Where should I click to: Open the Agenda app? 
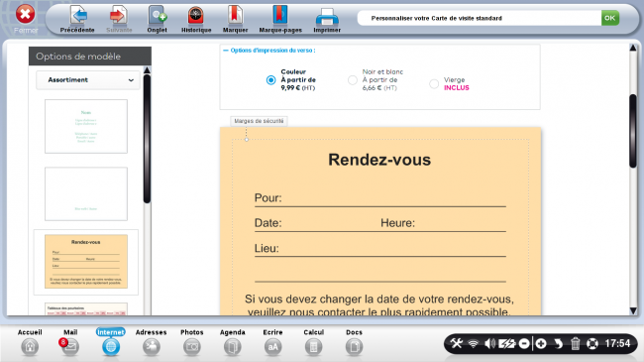tap(233, 347)
